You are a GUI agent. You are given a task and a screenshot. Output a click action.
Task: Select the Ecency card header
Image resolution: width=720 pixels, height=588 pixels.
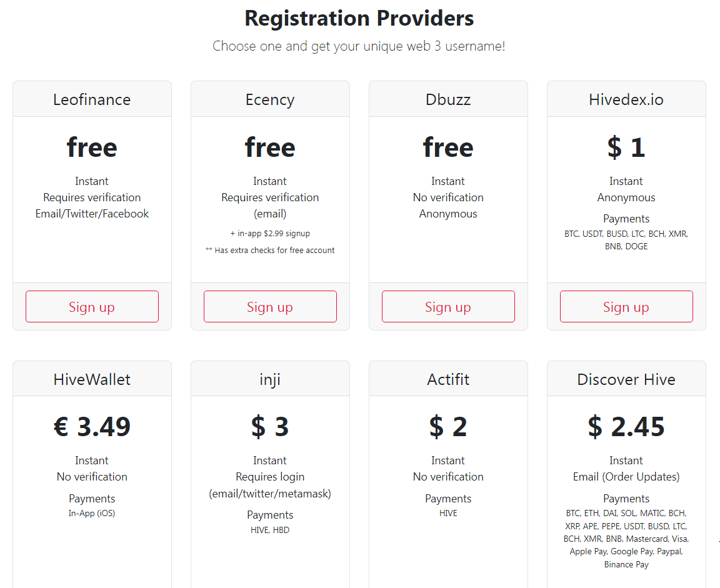270,99
